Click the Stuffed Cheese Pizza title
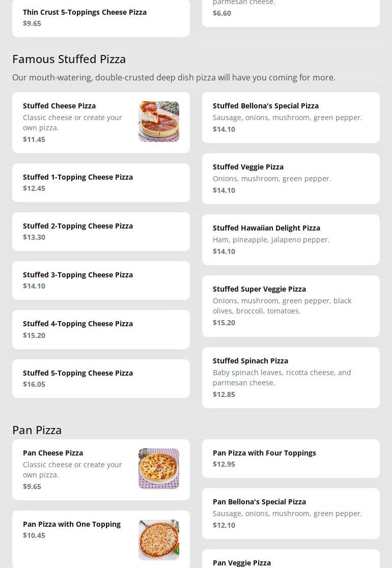 [59, 106]
